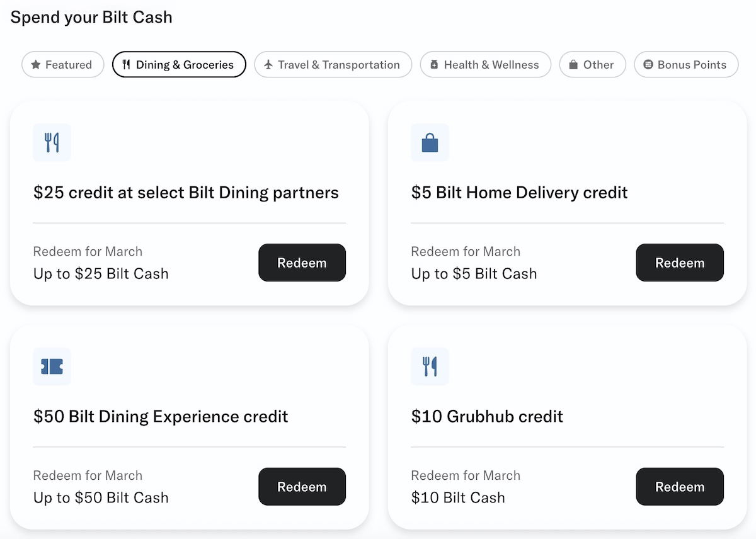The height and width of the screenshot is (539, 756).
Task: Open the Bonus Points tab
Action: (685, 65)
